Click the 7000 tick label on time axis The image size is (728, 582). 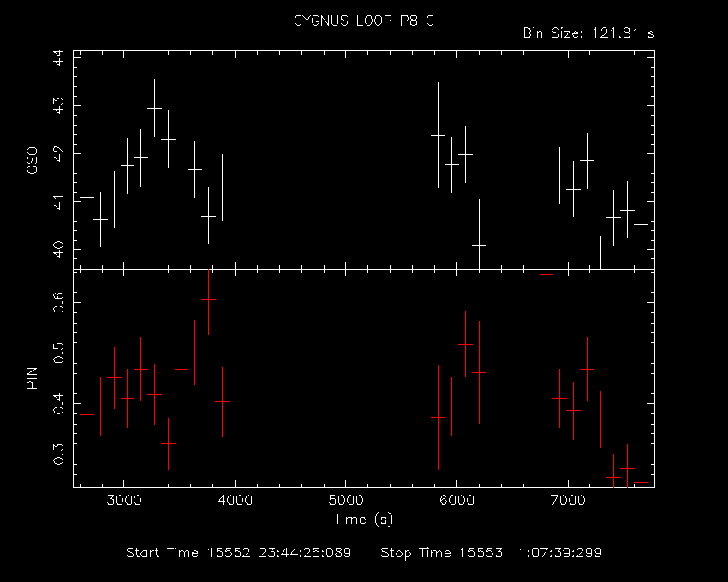pyautogui.click(x=568, y=501)
